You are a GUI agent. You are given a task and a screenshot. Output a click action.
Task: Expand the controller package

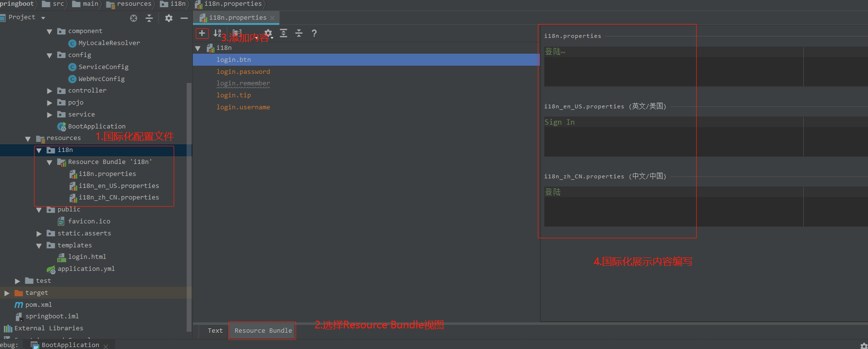[49, 91]
